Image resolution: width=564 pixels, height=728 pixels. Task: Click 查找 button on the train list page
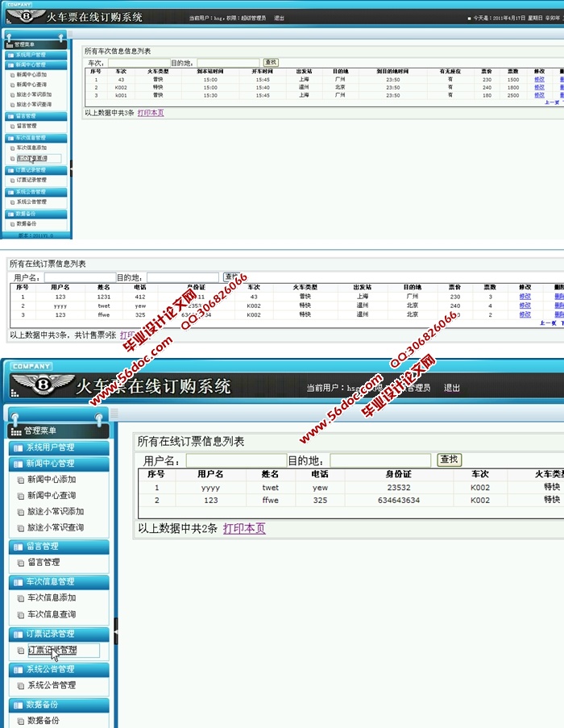pos(271,62)
